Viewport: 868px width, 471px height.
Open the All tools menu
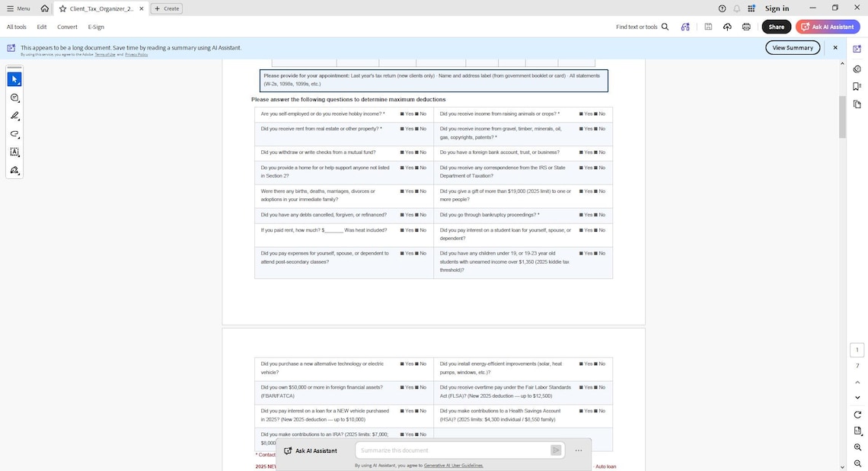[17, 27]
